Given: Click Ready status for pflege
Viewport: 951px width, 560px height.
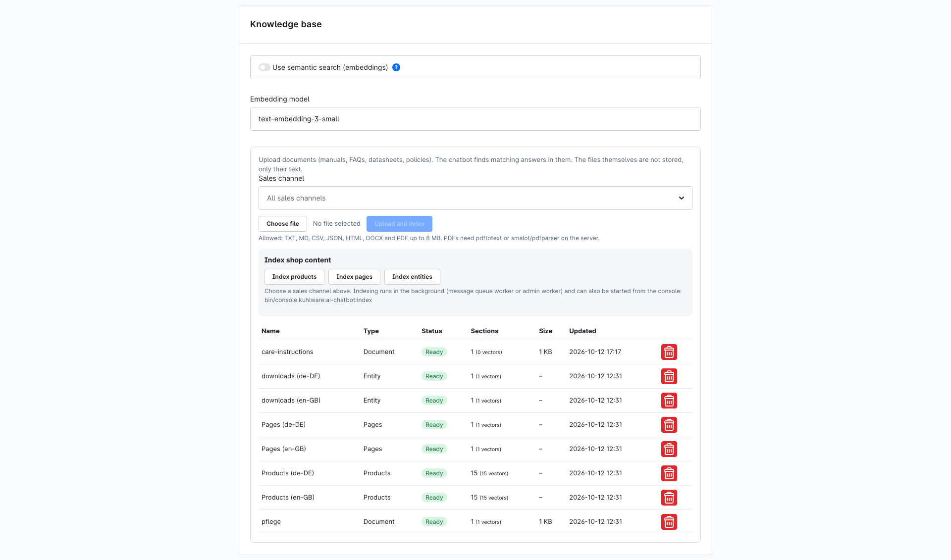Looking at the screenshot, I should (434, 522).
